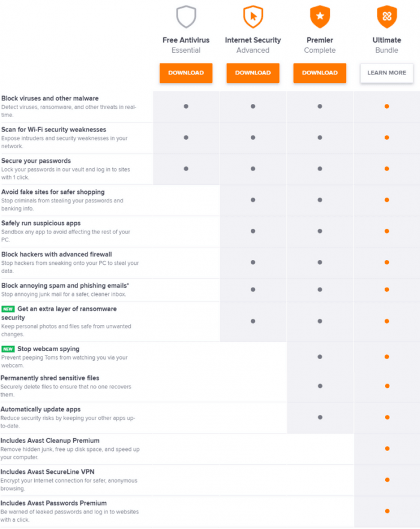
Task: Download the Premier edition
Action: [x=320, y=73]
